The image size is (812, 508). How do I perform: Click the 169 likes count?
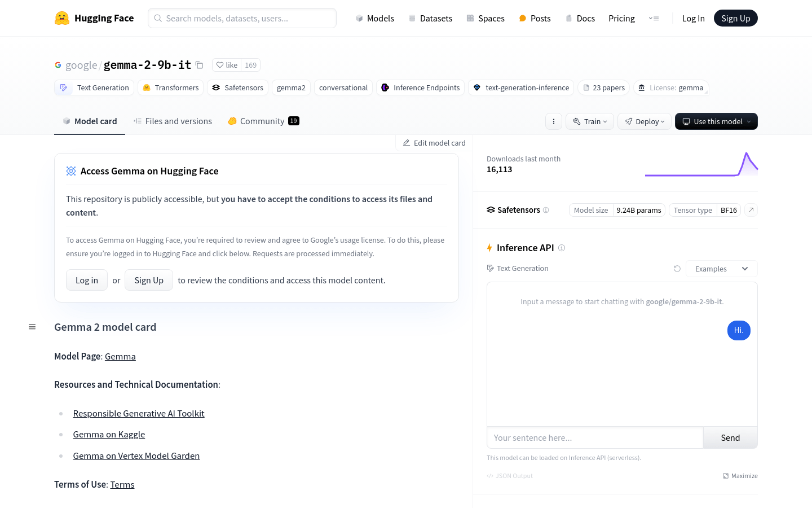[251, 65]
